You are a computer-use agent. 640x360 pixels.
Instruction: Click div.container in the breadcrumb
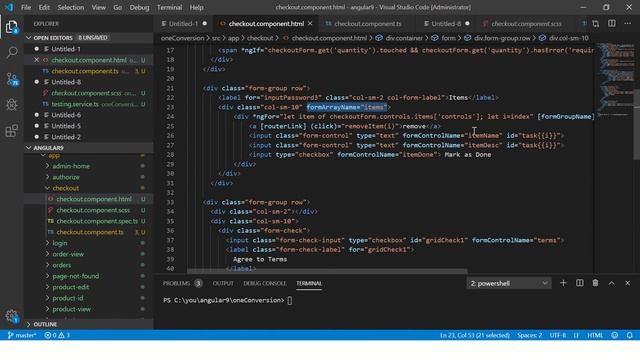pyautogui.click(x=404, y=38)
